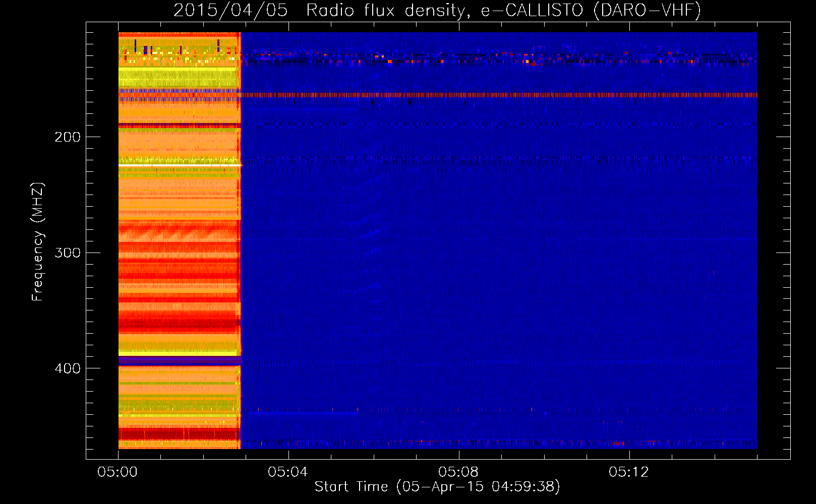816x504 pixels.
Task: Click the 'Start Time' x-axis label
Action: [351, 486]
